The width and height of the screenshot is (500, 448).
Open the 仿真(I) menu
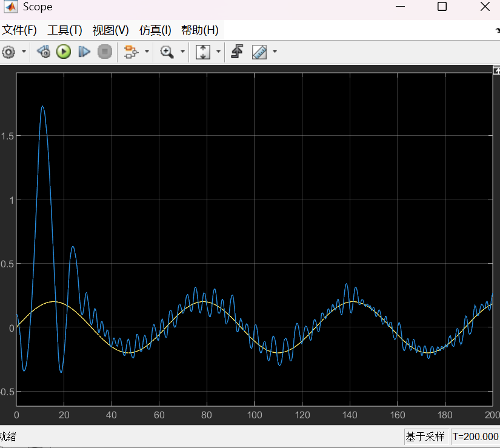(155, 30)
